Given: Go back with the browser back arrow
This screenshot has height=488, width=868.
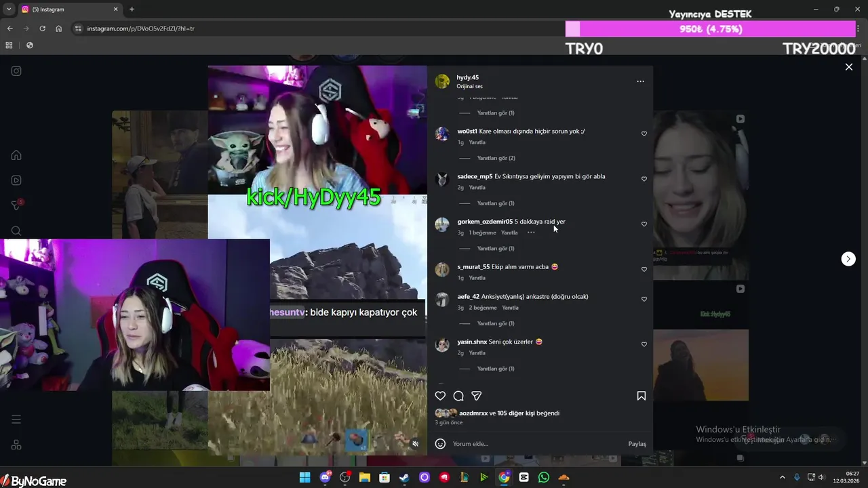Looking at the screenshot, I should [x=9, y=28].
